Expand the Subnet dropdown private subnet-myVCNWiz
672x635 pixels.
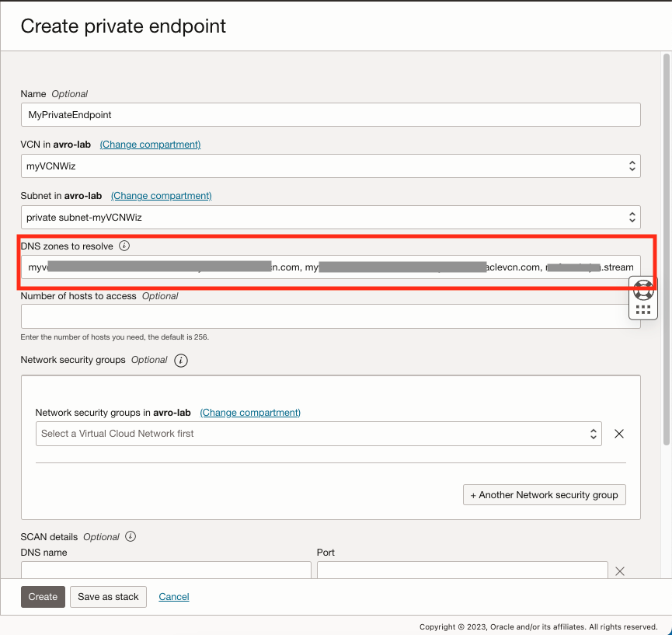330,217
